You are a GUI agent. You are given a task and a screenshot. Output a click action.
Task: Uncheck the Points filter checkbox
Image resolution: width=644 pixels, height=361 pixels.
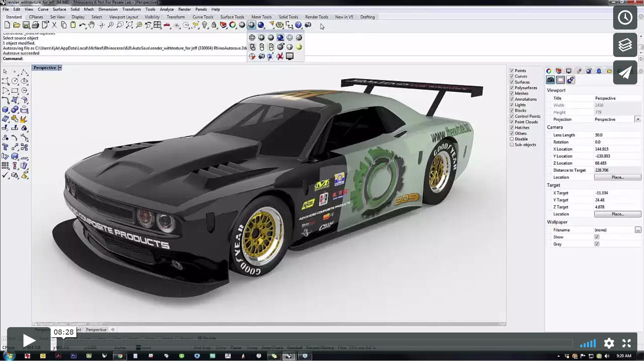(x=512, y=71)
